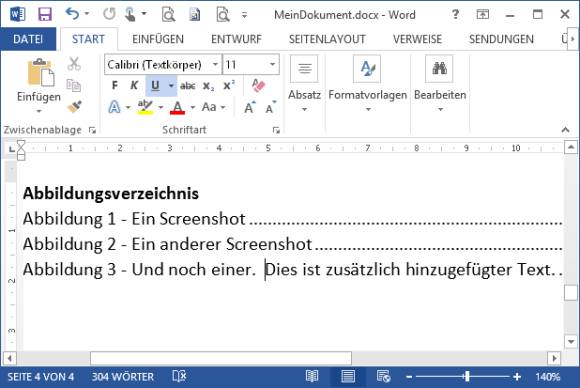Viewport: 580px width, 388px height.
Task: Toggle Underline (U) formatting button
Action: [x=155, y=86]
